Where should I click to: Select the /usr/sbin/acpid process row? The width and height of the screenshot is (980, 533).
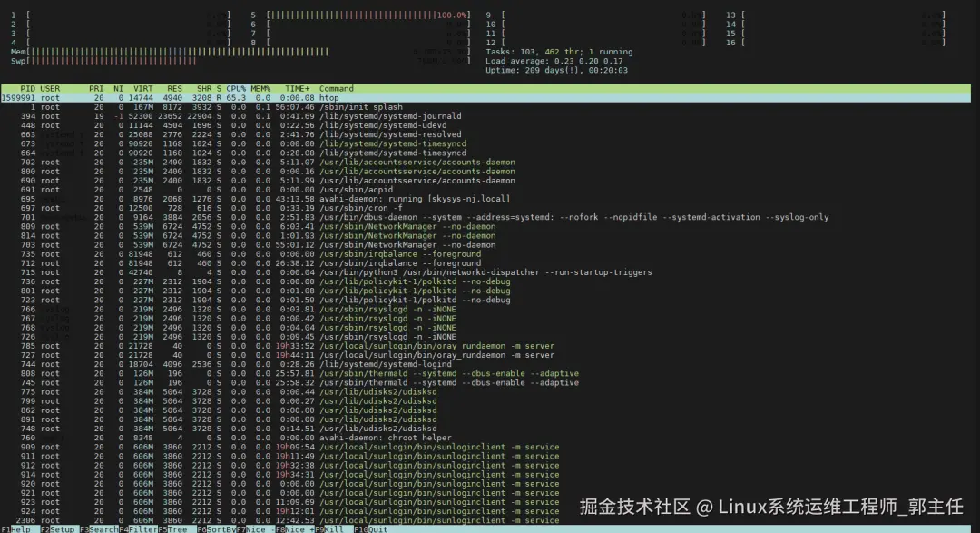point(485,190)
